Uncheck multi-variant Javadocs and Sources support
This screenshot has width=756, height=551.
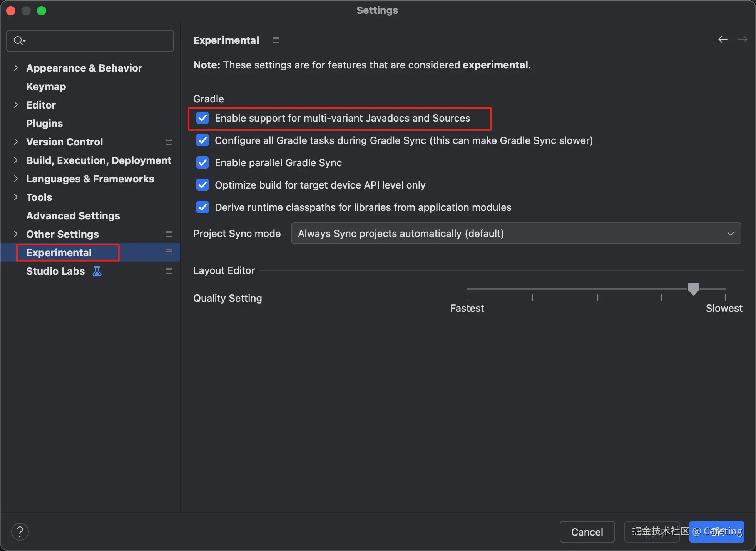202,118
